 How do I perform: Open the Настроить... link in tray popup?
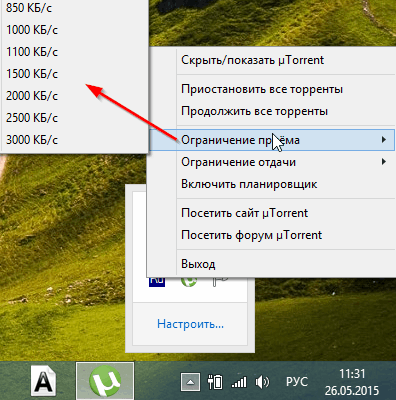pyautogui.click(x=190, y=324)
